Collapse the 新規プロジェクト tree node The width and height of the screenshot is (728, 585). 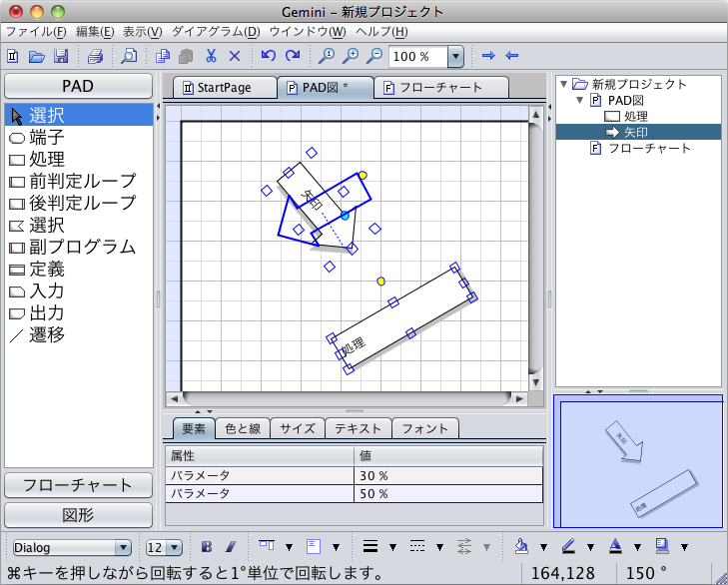click(563, 84)
